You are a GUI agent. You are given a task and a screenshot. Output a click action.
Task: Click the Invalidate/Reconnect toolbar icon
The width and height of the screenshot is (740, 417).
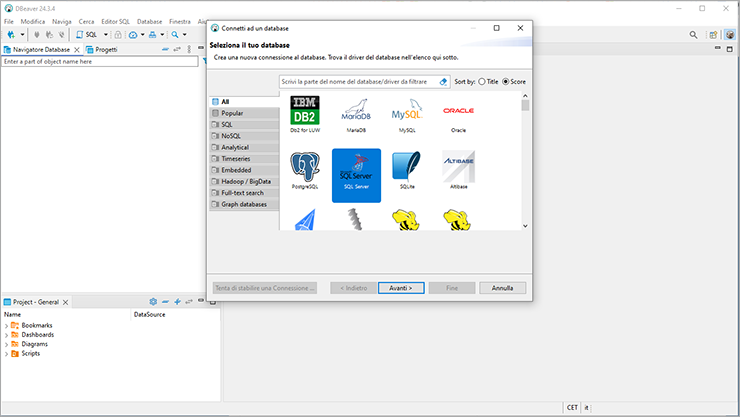tap(49, 34)
